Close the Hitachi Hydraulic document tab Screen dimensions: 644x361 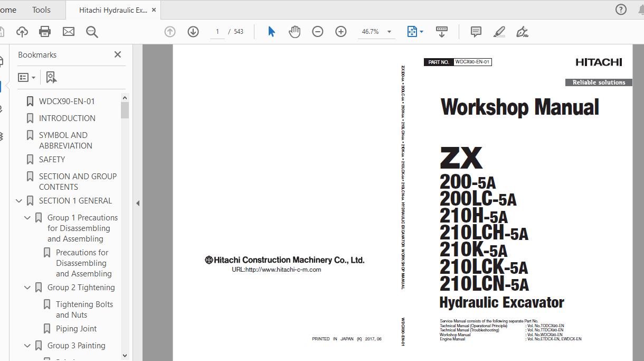154,10
